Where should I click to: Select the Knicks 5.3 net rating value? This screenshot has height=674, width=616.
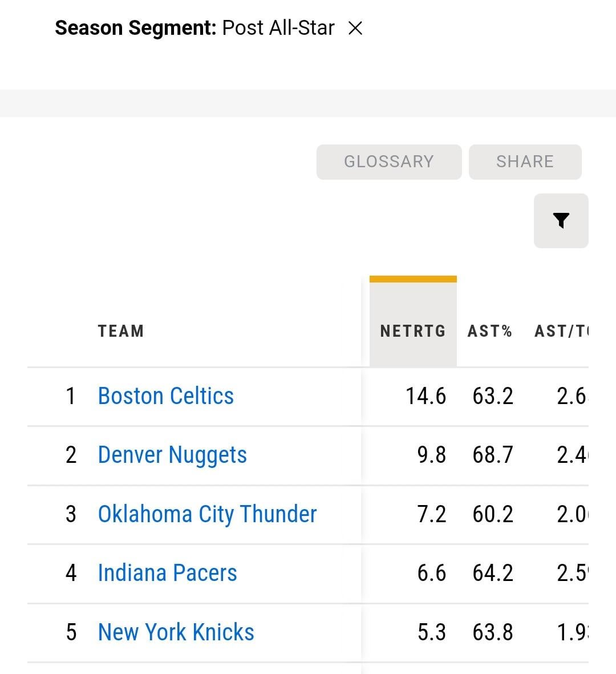click(x=432, y=632)
